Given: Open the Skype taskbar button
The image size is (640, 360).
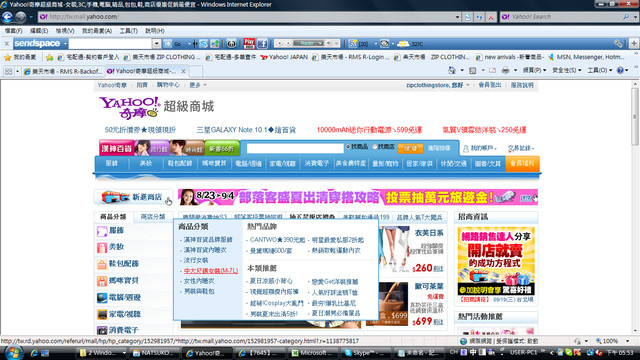Looking at the screenshot, I should click(367, 353).
